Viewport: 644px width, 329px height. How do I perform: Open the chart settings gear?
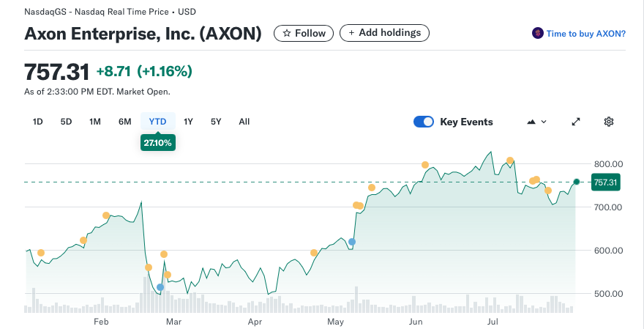coord(608,122)
